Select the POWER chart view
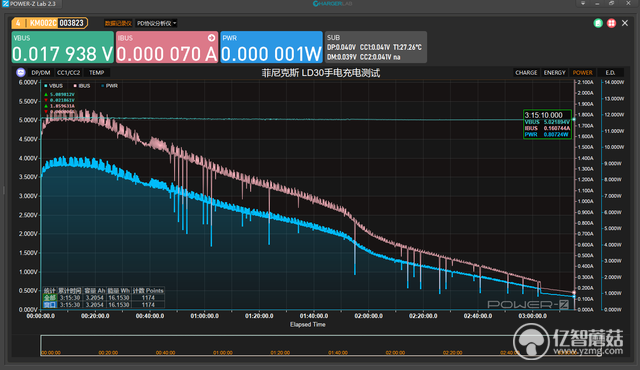 (x=582, y=73)
